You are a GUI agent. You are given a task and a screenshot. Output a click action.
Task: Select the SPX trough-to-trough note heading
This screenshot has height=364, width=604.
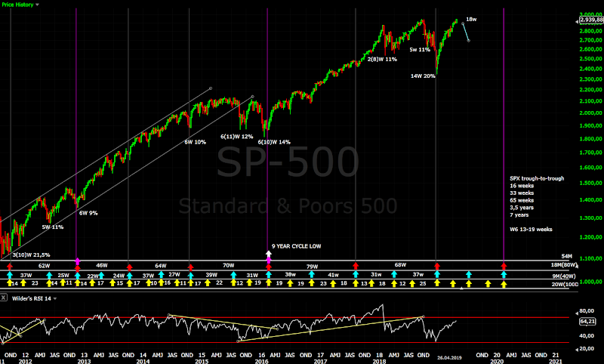pyautogui.click(x=537, y=178)
